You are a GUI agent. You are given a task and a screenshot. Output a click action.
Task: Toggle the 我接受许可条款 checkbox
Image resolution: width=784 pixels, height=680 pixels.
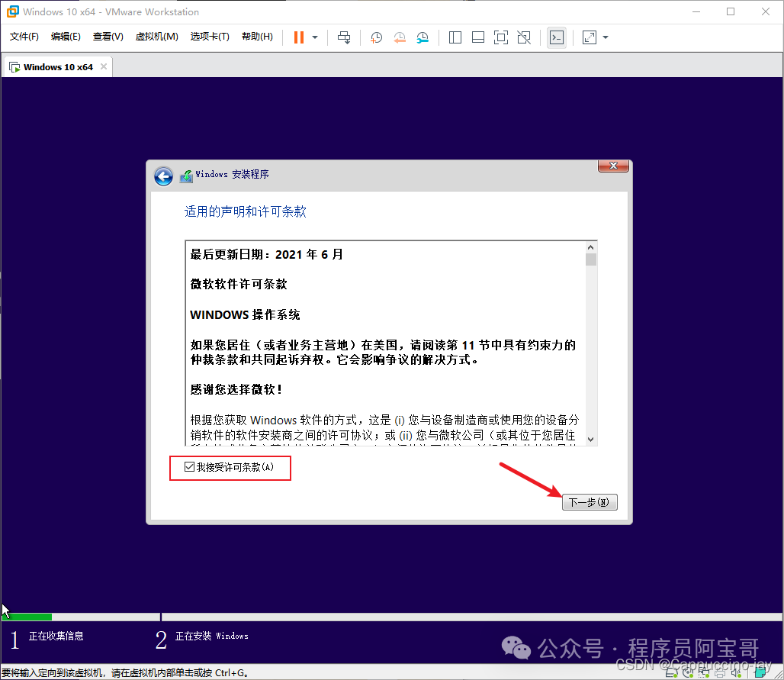(x=189, y=467)
